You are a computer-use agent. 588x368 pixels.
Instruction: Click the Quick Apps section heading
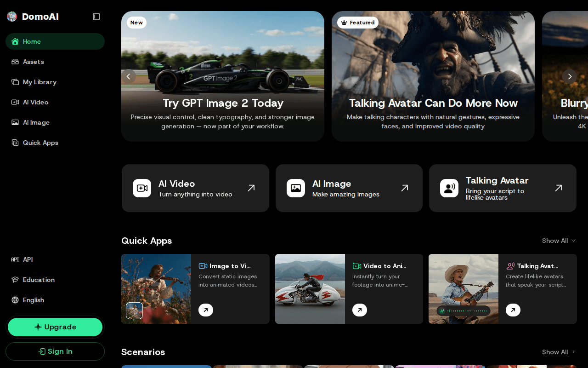[147, 241]
